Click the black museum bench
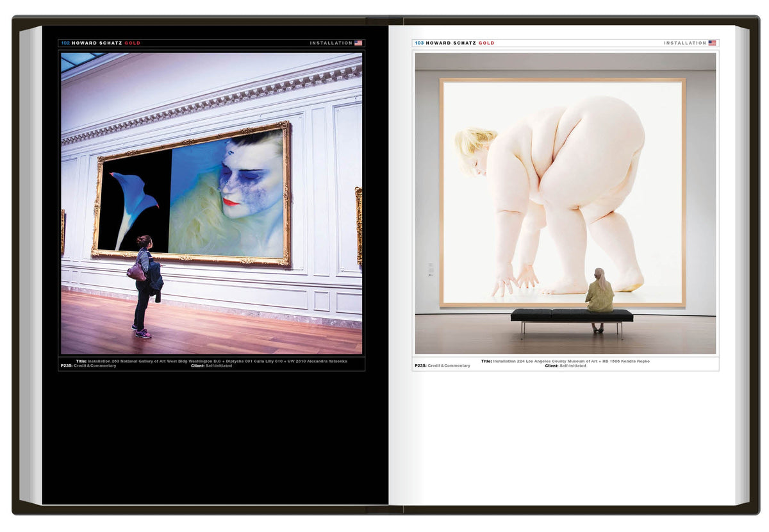The width and height of the screenshot is (769, 532). [x=572, y=316]
